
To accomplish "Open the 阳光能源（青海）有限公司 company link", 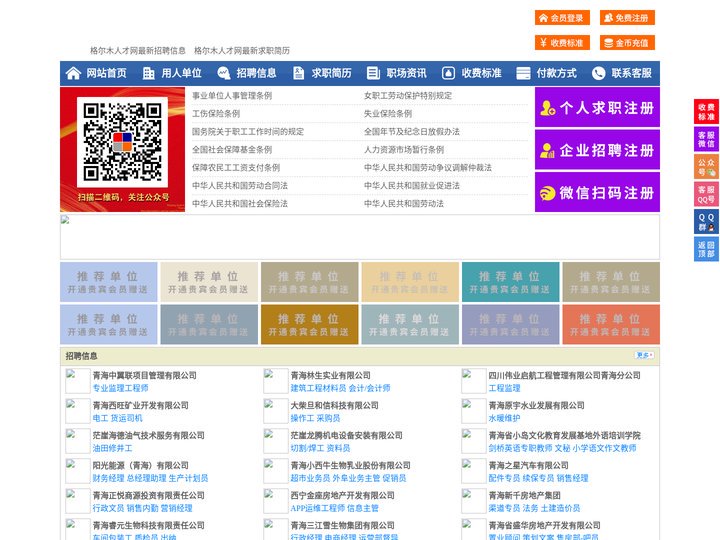I will (141, 466).
